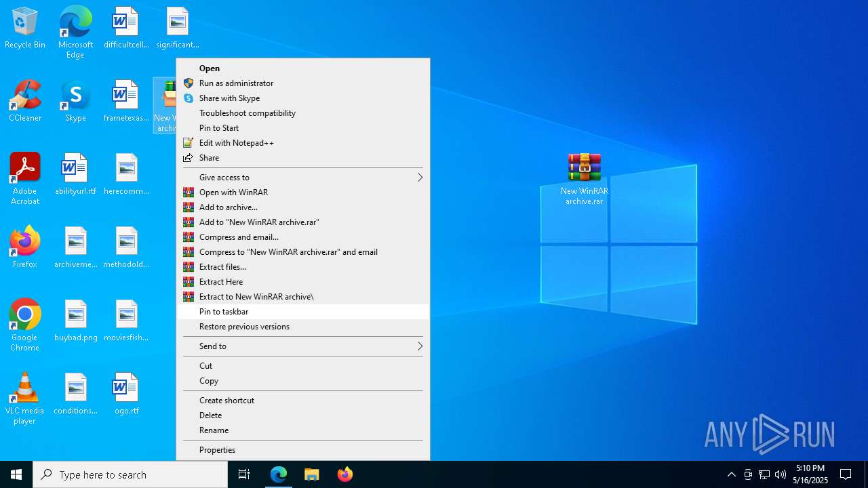
Task: Open the network icon in system tray
Action: [x=764, y=474]
